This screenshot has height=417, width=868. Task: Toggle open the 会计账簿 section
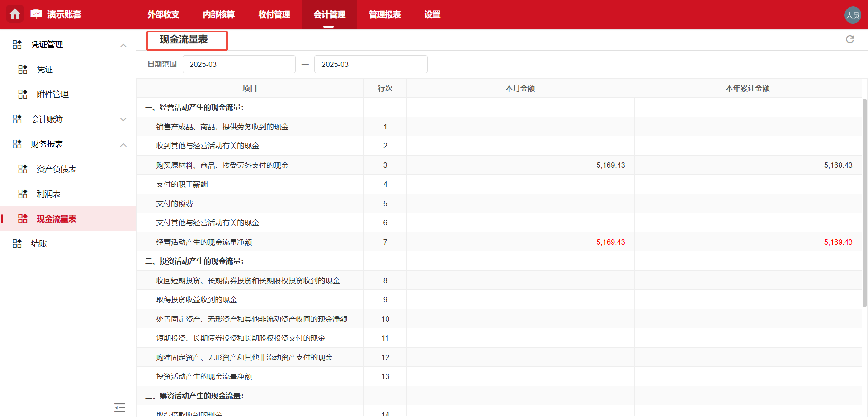(x=123, y=119)
